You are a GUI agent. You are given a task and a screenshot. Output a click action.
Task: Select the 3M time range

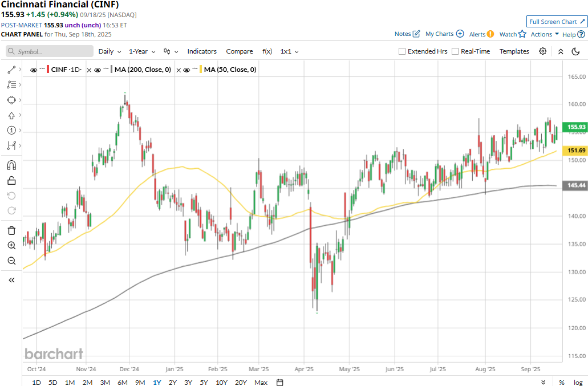(105, 382)
